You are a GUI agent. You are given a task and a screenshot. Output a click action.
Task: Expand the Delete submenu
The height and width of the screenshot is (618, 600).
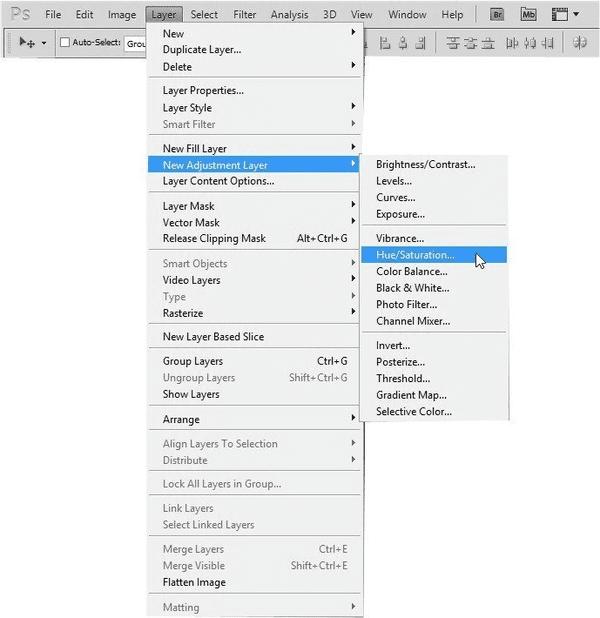tap(253, 67)
